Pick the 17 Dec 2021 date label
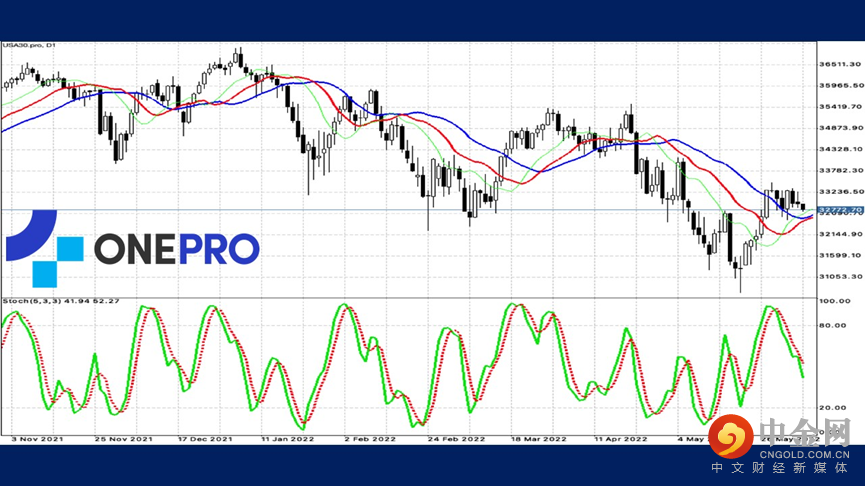Viewport: 865px width, 486px height. [205, 439]
